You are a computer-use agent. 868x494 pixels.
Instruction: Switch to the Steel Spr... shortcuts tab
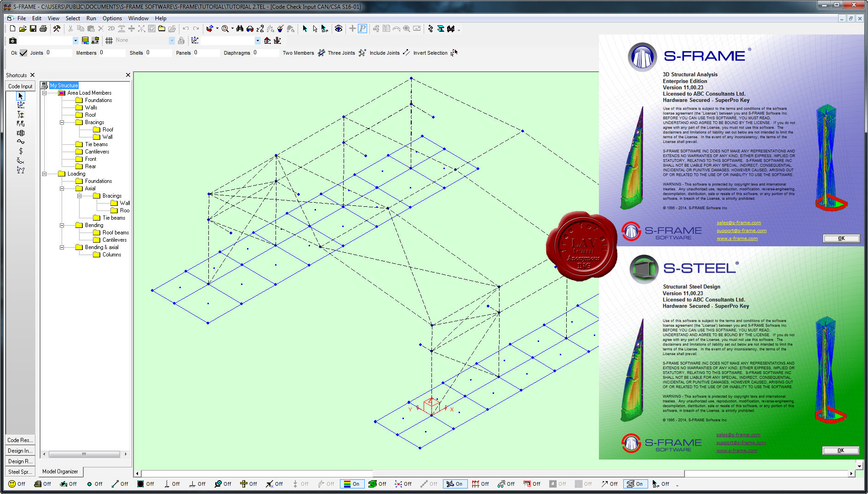[20, 471]
